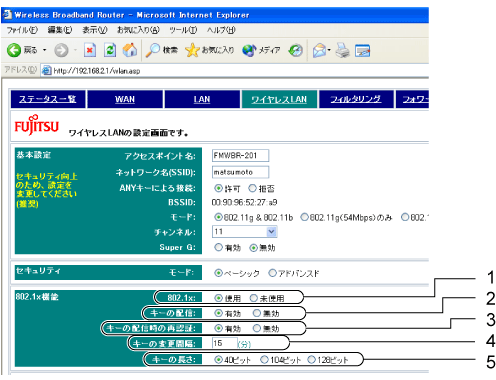Click the FUJITSU logo

coord(37,125)
